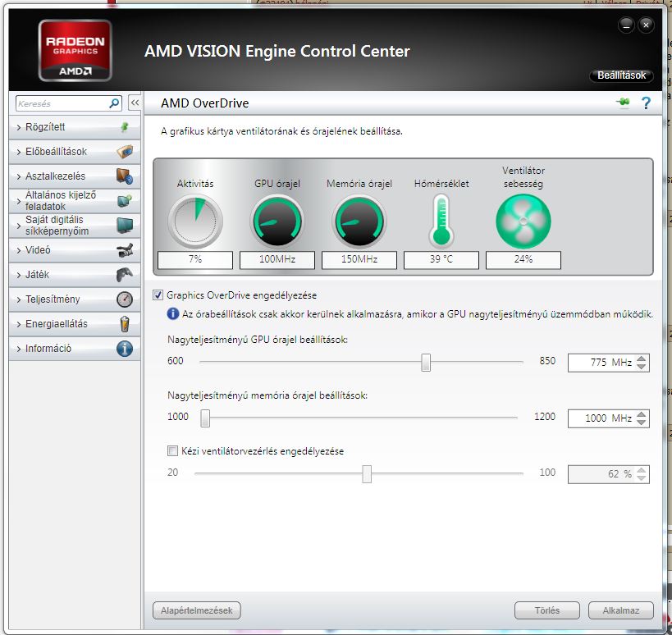This screenshot has width=672, height=635.
Task: Click the 7% activity value box
Action: (195, 259)
